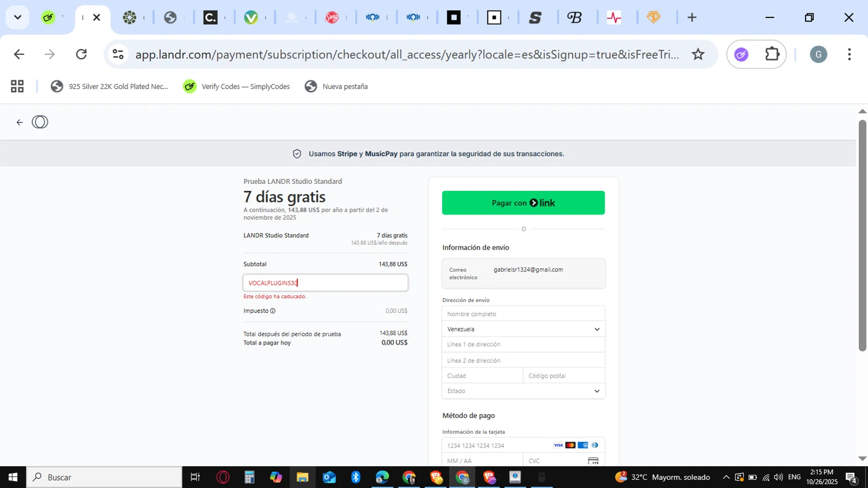Switch to the red Smyths-style tab
868x488 pixels.
tap(332, 17)
